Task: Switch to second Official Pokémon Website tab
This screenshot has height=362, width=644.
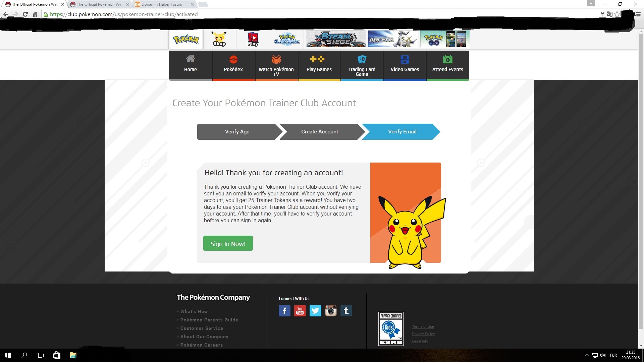Action: click(99, 4)
